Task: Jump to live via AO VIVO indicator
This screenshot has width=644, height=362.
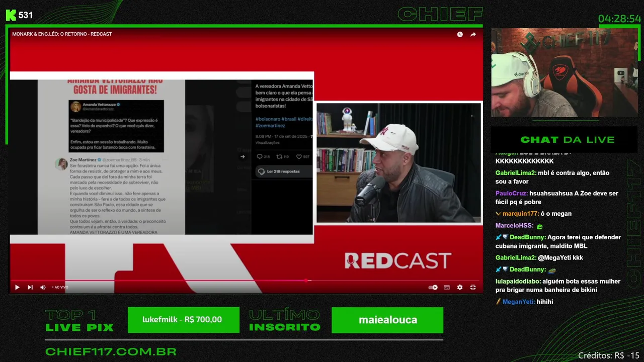Action: (60, 287)
